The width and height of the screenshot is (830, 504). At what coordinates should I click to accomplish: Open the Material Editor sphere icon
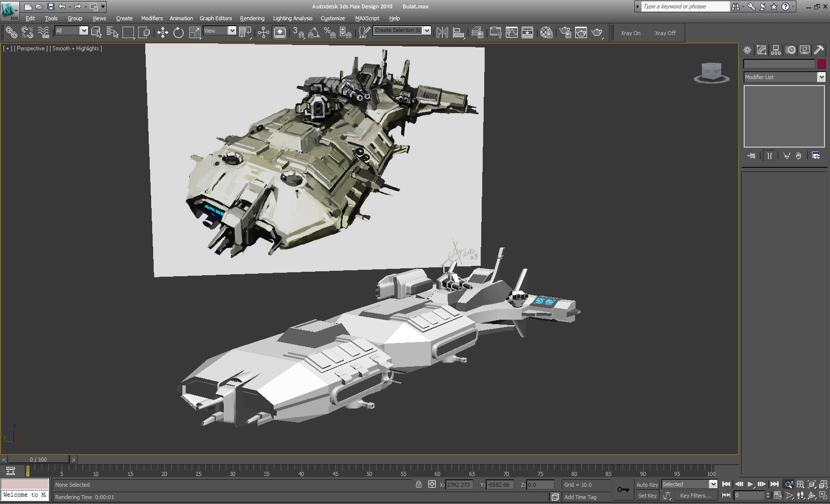point(546,33)
